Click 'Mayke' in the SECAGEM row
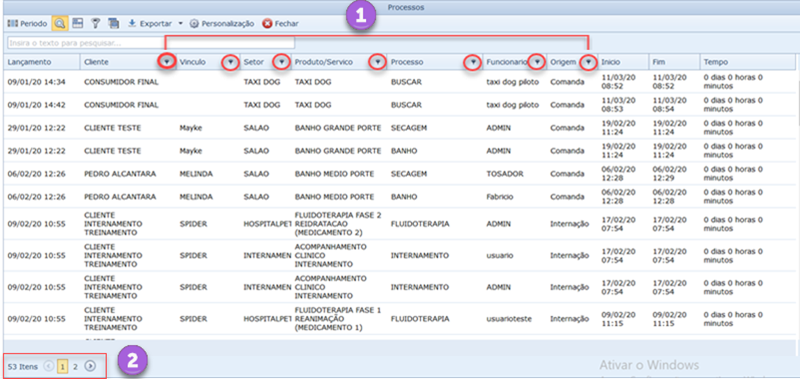The height and width of the screenshot is (379, 800). tap(191, 128)
